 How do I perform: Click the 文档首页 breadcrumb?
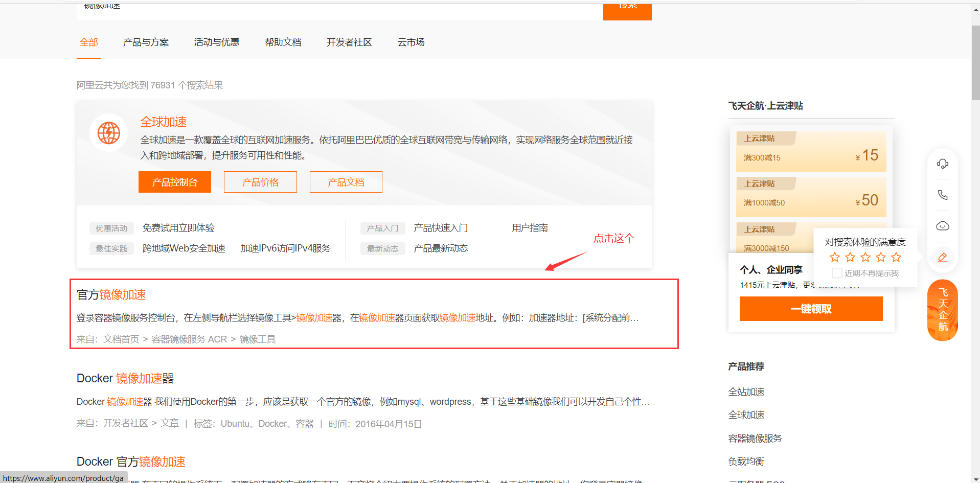pos(121,339)
